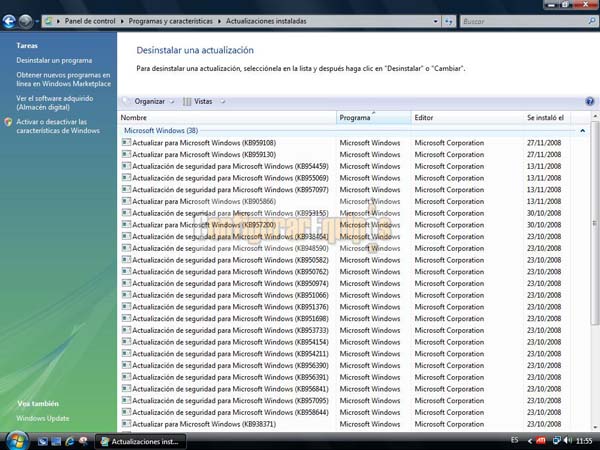Image resolution: width=600 pixels, height=450 pixels.
Task: Open the Organizar menu
Action: point(149,101)
